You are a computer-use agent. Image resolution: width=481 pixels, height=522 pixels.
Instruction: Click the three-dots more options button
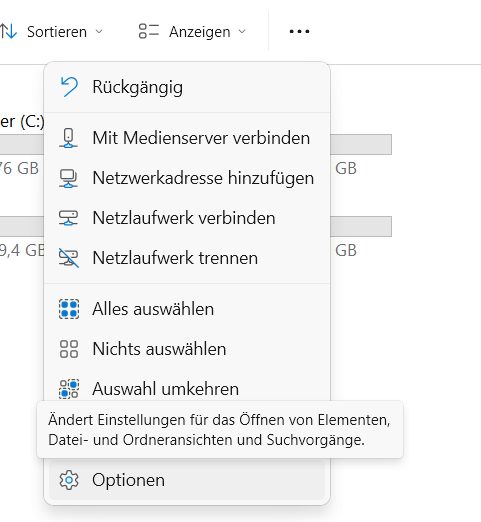[299, 31]
